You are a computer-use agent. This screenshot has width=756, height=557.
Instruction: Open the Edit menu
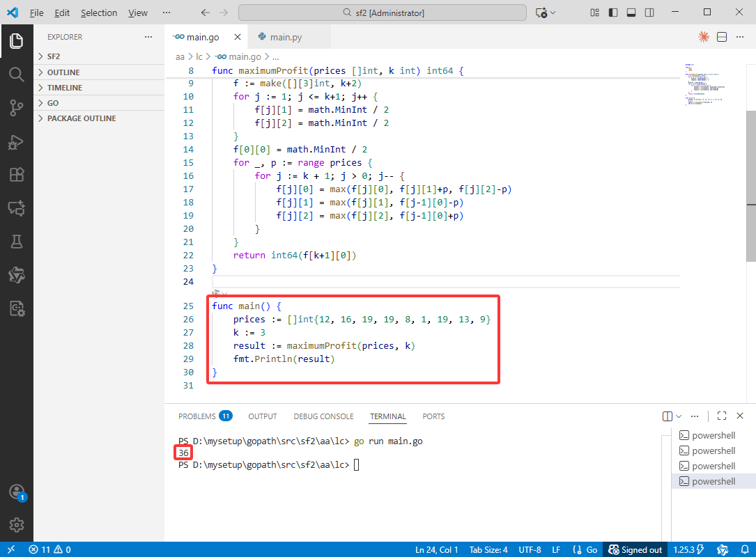(x=62, y=13)
